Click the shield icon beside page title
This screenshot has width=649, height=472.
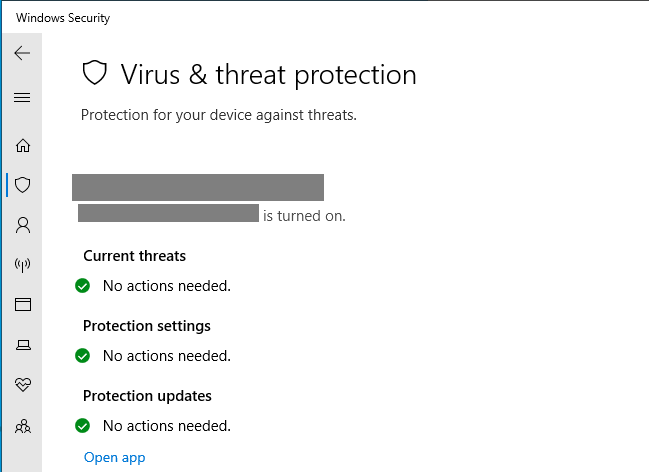pyautogui.click(x=94, y=73)
